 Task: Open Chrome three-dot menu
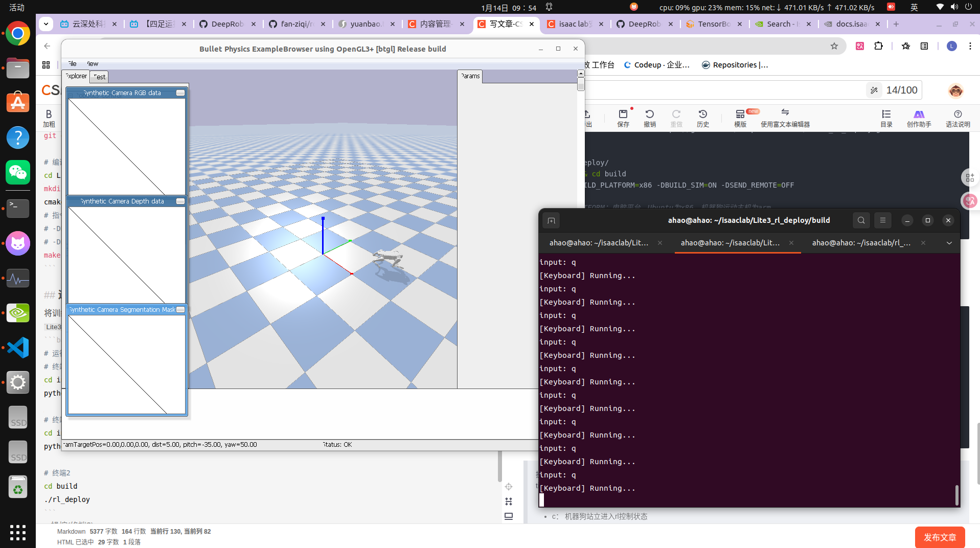(x=970, y=46)
